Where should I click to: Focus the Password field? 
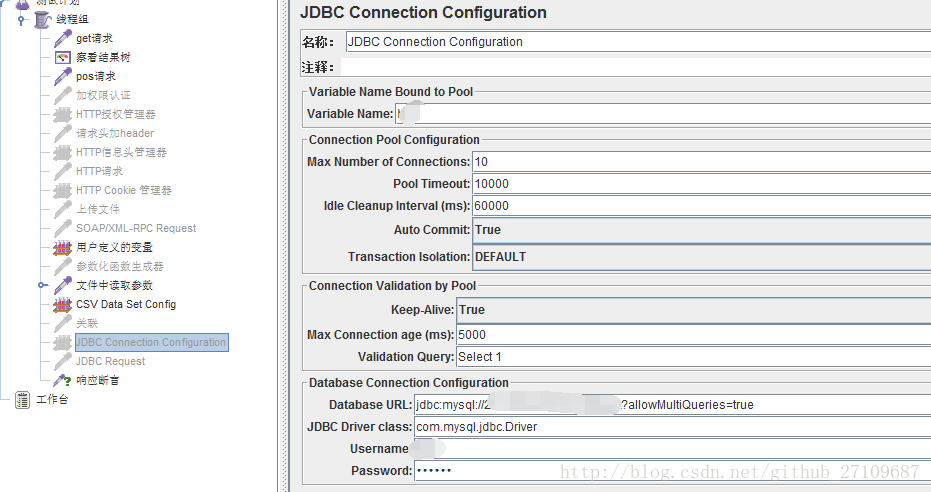pos(670,471)
